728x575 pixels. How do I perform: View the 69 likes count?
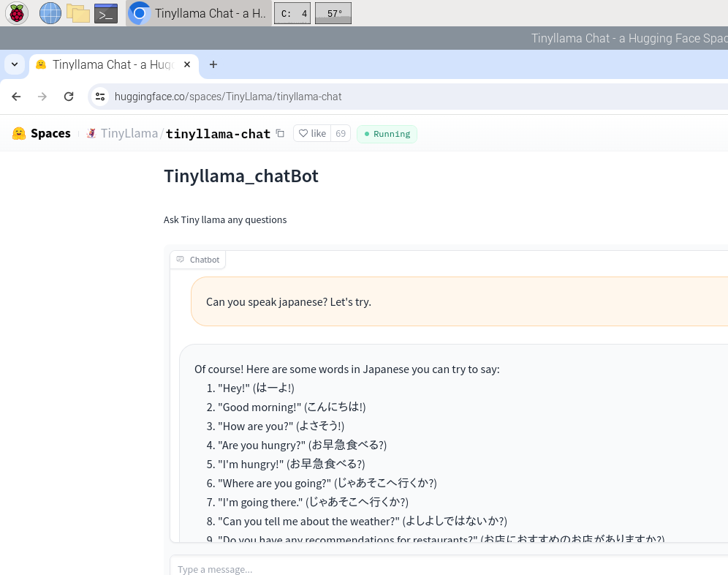point(341,133)
